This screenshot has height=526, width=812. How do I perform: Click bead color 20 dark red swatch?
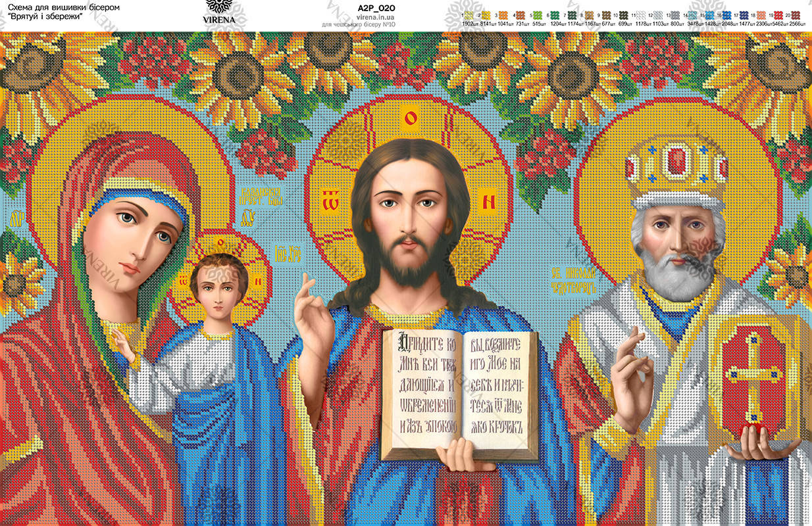pos(796,15)
